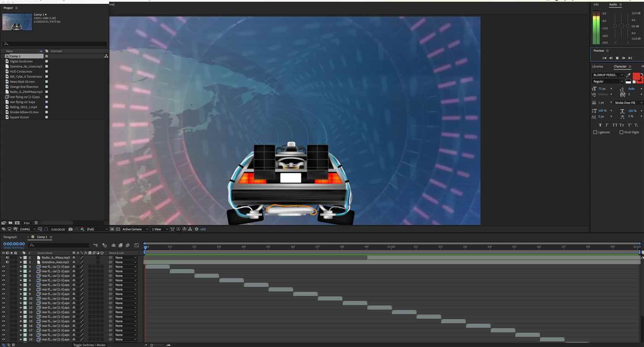The width and height of the screenshot is (644, 347).
Task: Toggle hide shy layers icon in the timeline
Action: (x=113, y=245)
